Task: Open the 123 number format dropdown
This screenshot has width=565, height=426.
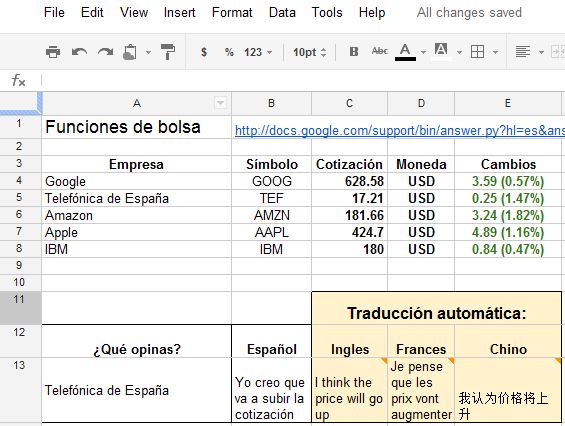Action: (x=258, y=52)
